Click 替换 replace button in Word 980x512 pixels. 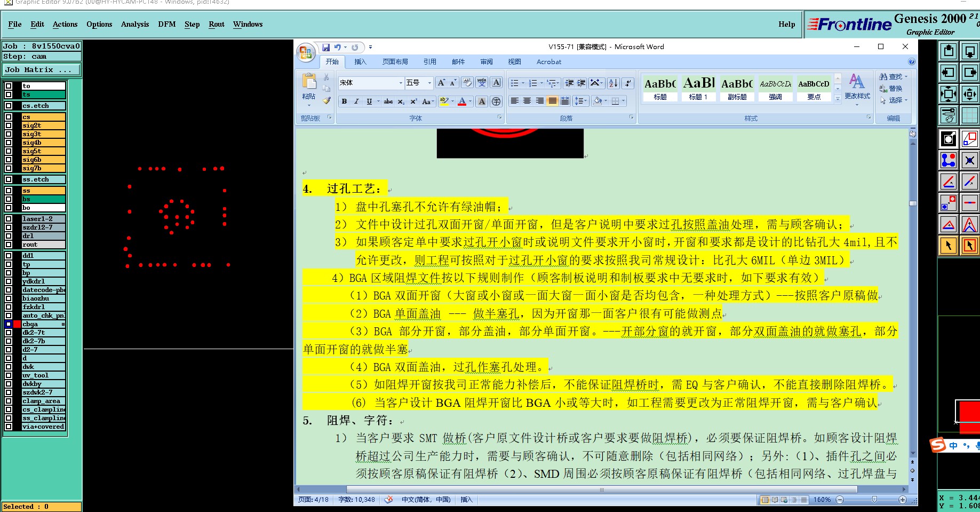pyautogui.click(x=891, y=89)
